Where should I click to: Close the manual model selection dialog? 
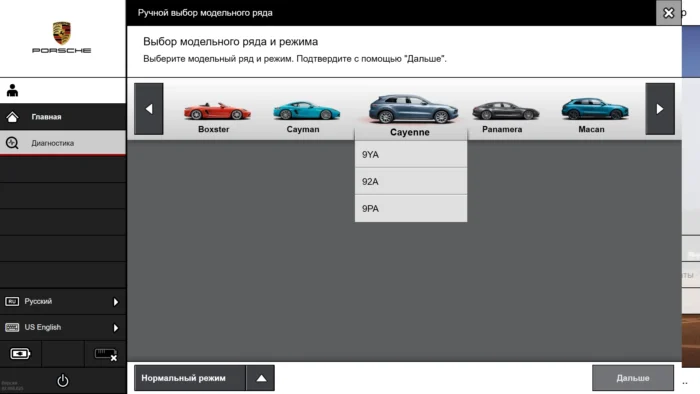pyautogui.click(x=668, y=13)
